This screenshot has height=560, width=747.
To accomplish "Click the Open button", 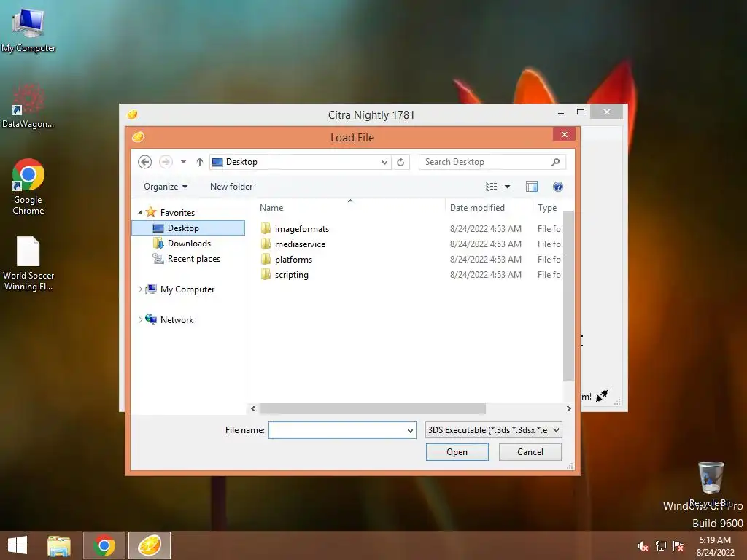I will (457, 452).
